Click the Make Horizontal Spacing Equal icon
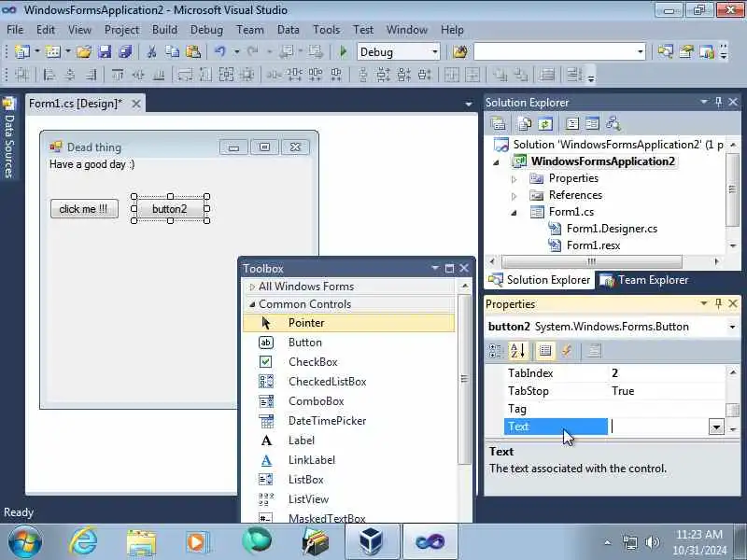 click(274, 75)
